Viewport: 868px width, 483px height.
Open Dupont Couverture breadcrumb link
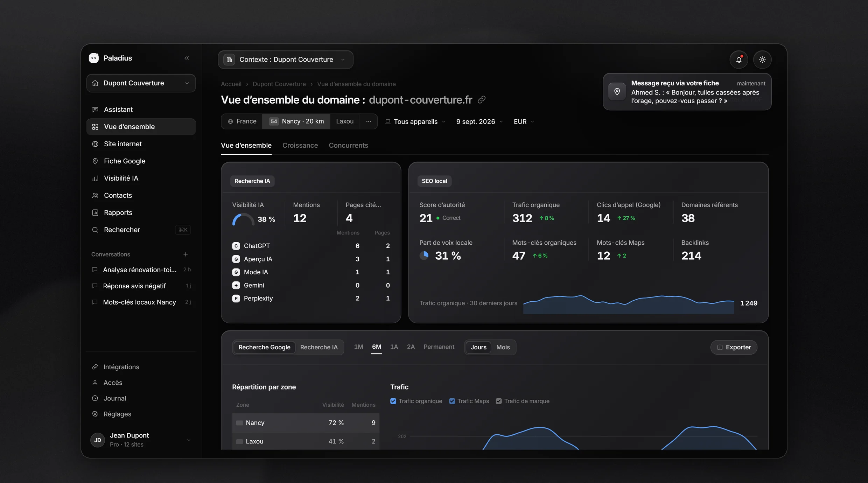pyautogui.click(x=279, y=84)
